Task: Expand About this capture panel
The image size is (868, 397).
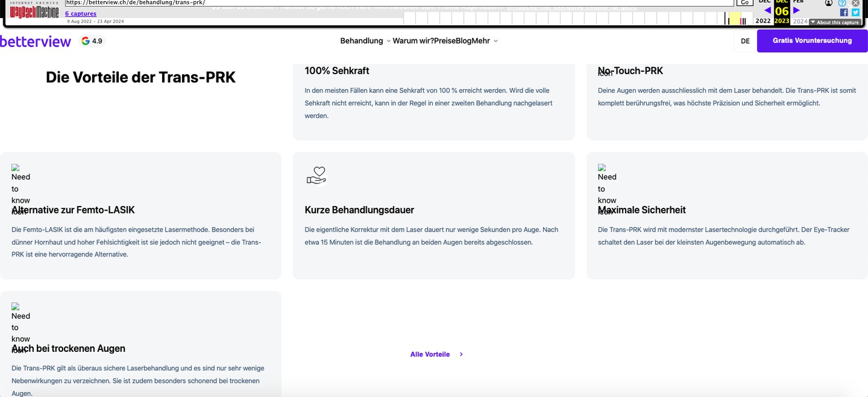Action: pyautogui.click(x=835, y=23)
